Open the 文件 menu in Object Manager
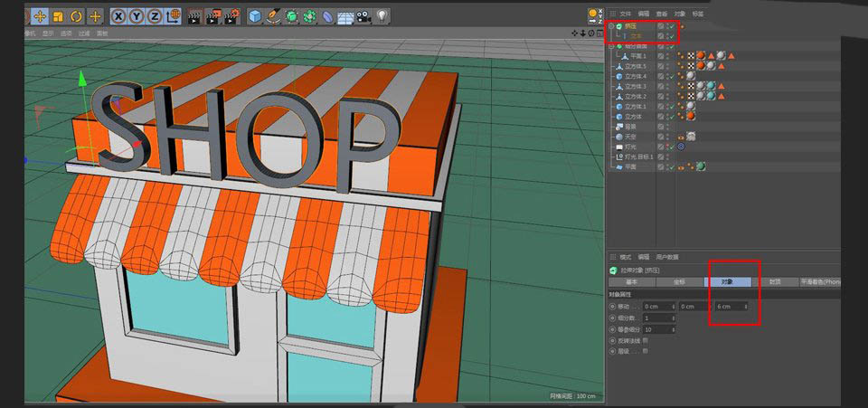This screenshot has height=408, width=868. click(625, 14)
